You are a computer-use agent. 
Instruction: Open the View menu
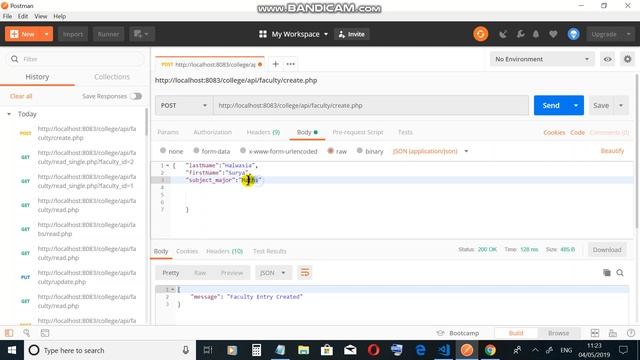coord(40,16)
